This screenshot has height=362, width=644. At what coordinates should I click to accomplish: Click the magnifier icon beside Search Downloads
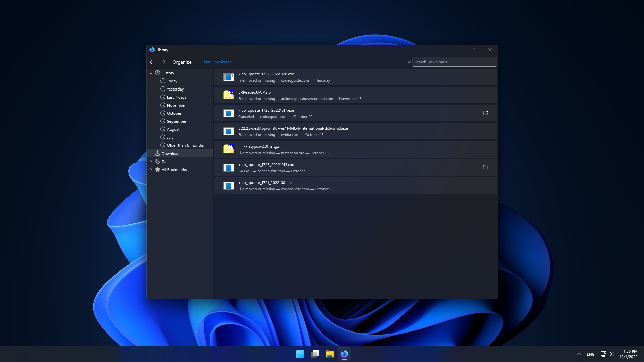click(x=409, y=62)
